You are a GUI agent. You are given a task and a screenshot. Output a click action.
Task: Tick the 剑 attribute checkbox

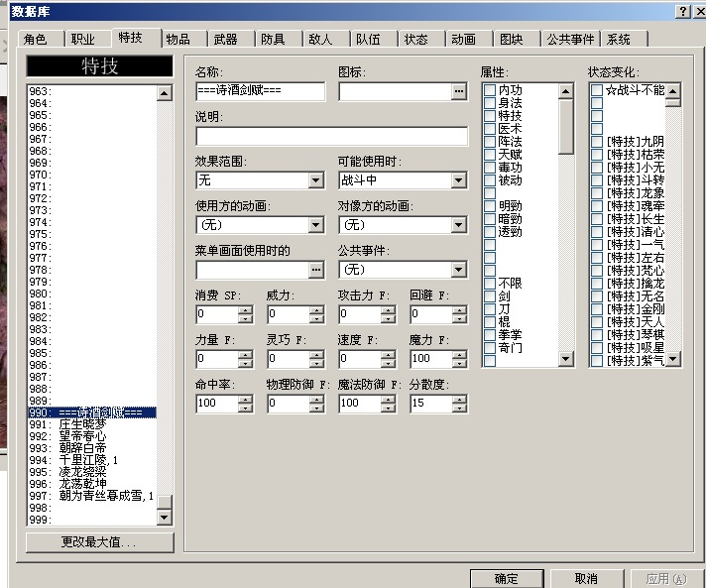click(490, 296)
